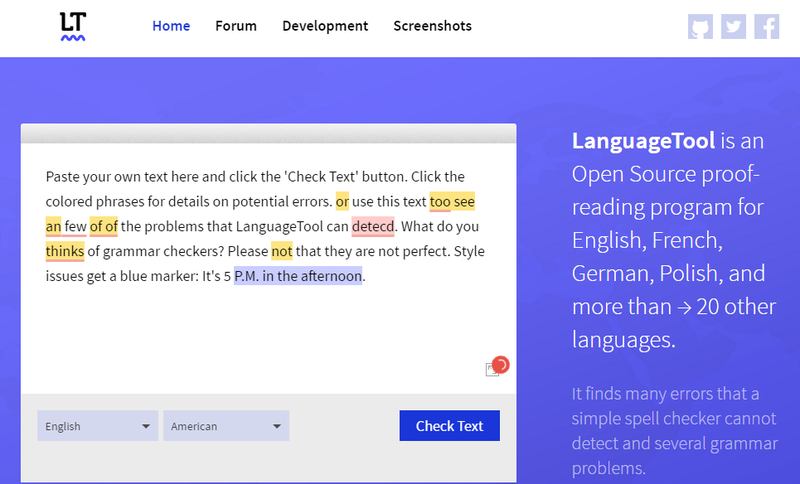Click the red circular badge in text box
This screenshot has width=800, height=484.
tap(501, 364)
